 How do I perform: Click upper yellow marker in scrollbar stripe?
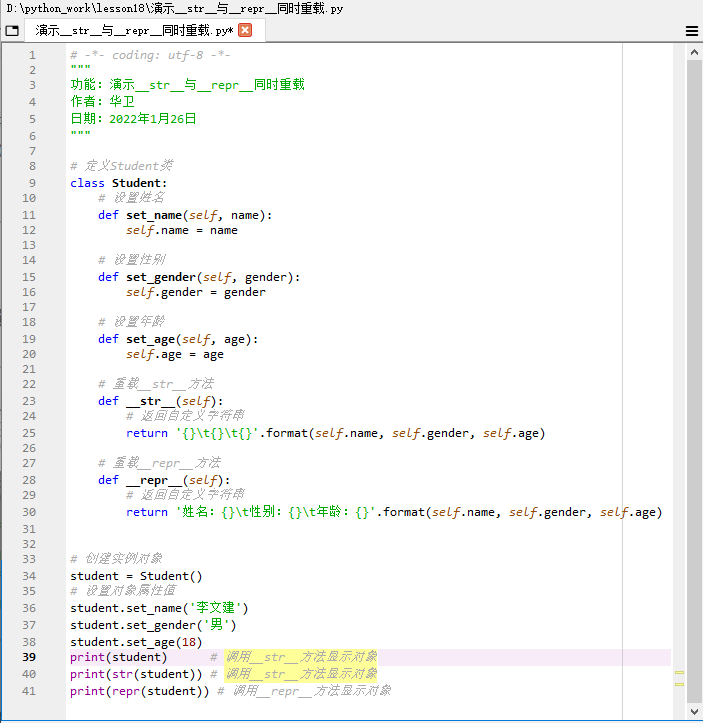pos(679,673)
